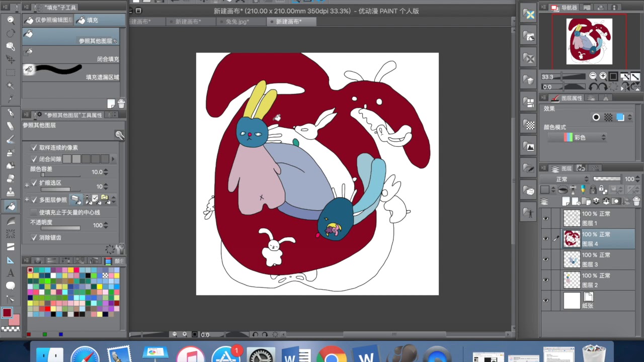Expand the 扩缩选区 plus expander
Screen dimensions: 644x362
(27, 186)
